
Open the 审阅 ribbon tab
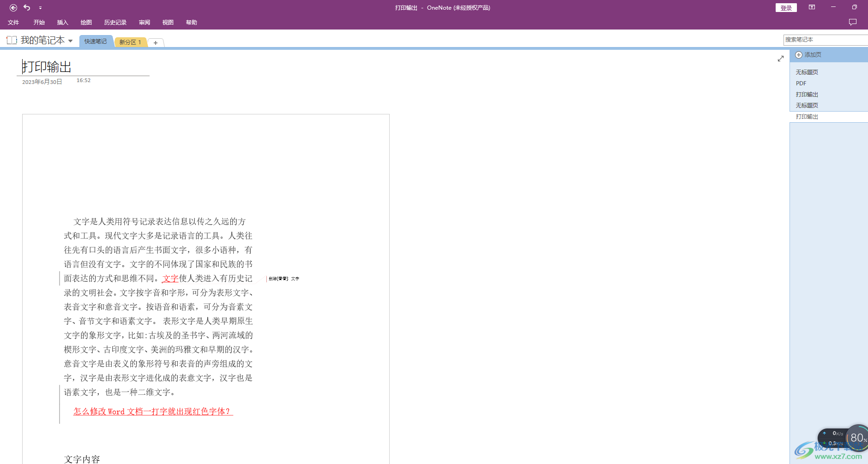point(145,22)
